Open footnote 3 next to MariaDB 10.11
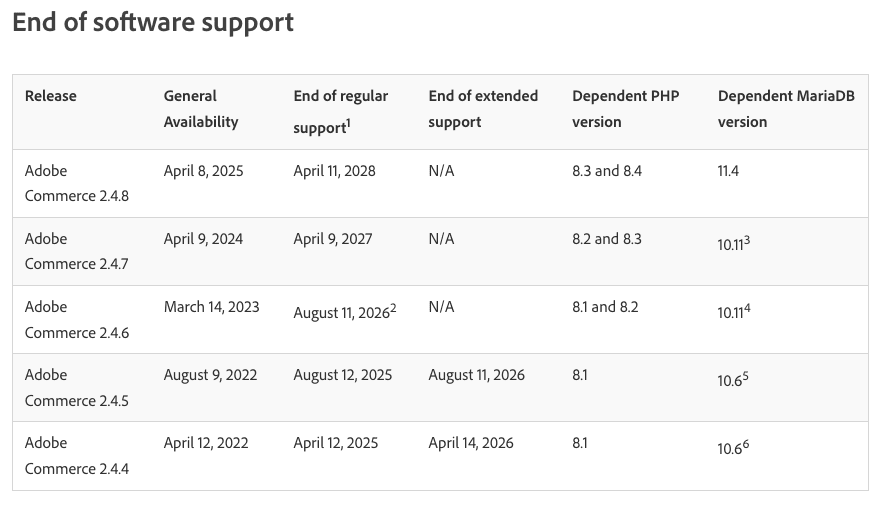The width and height of the screenshot is (885, 508). pos(747,240)
